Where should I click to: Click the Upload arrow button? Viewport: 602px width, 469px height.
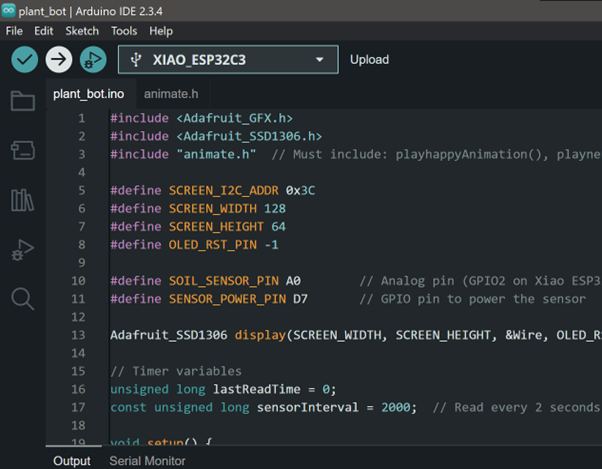coord(58,59)
